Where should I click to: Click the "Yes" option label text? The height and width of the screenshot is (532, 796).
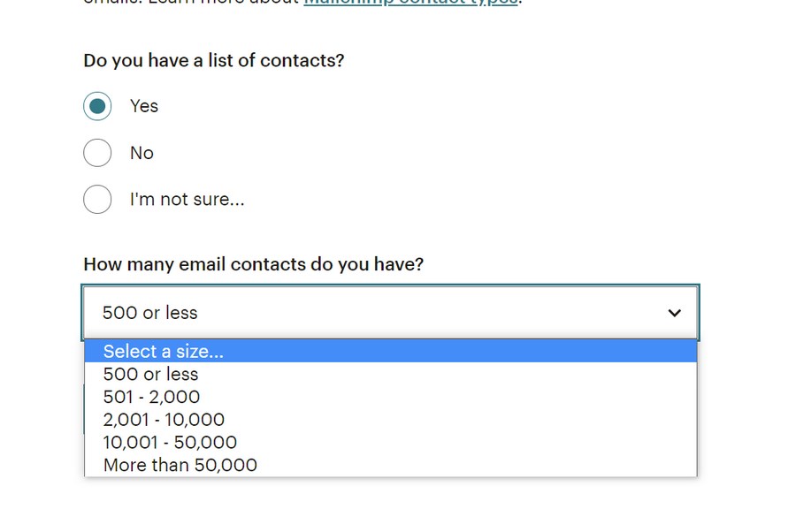[x=144, y=106]
